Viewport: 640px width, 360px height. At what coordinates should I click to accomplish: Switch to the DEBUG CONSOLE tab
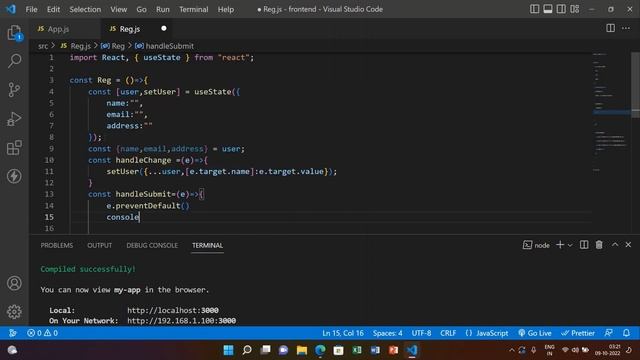[x=152, y=245]
